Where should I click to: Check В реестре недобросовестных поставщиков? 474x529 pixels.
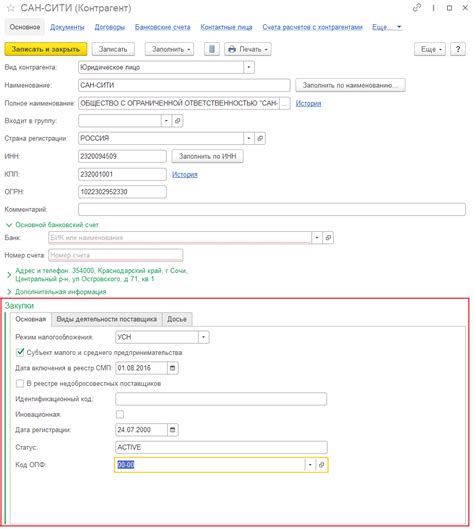click(20, 383)
